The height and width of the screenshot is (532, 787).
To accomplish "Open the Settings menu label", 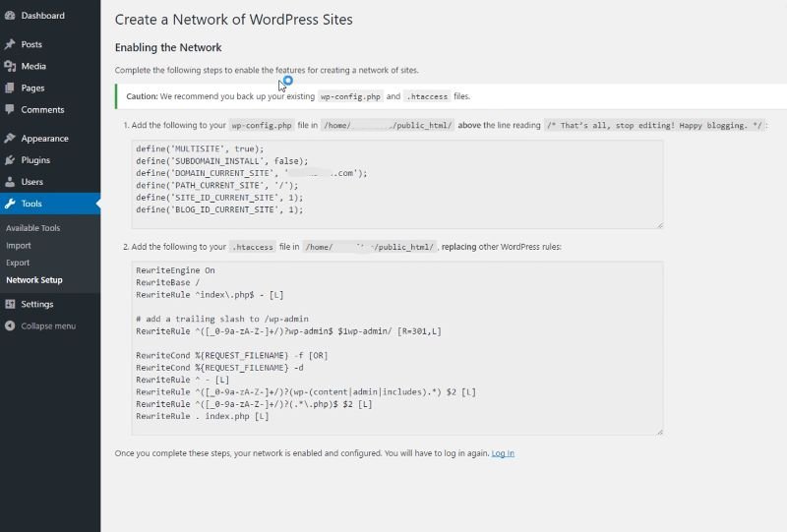I will (37, 304).
